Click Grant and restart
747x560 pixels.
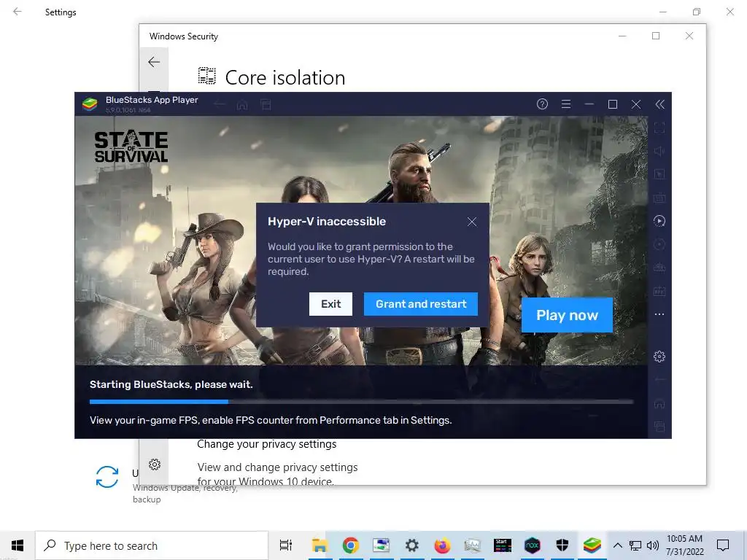[x=421, y=304]
